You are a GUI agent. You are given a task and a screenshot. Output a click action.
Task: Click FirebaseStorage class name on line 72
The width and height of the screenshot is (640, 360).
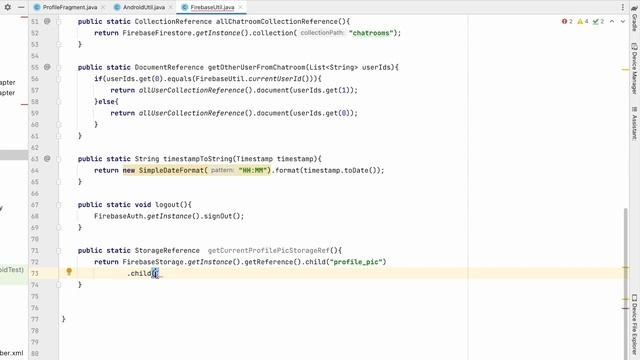point(153,262)
